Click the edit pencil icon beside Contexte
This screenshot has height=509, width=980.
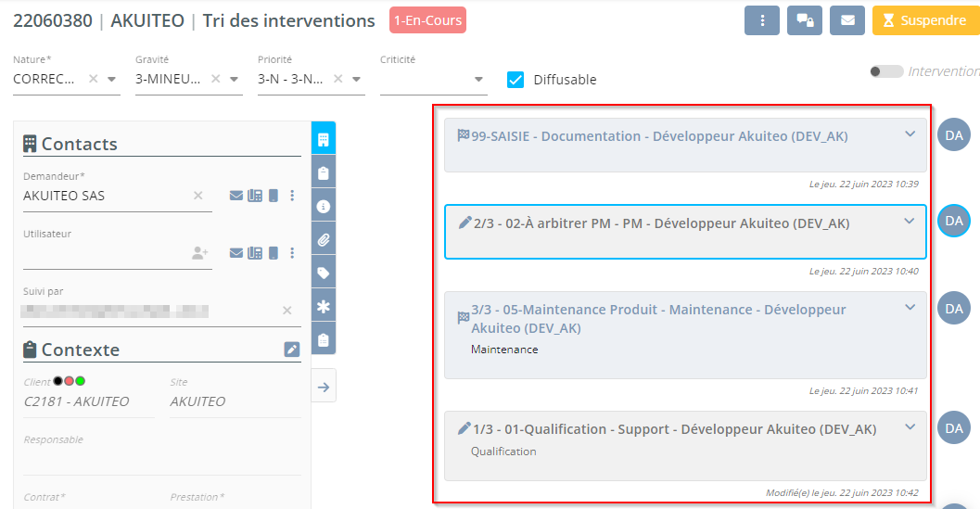pyautogui.click(x=292, y=350)
